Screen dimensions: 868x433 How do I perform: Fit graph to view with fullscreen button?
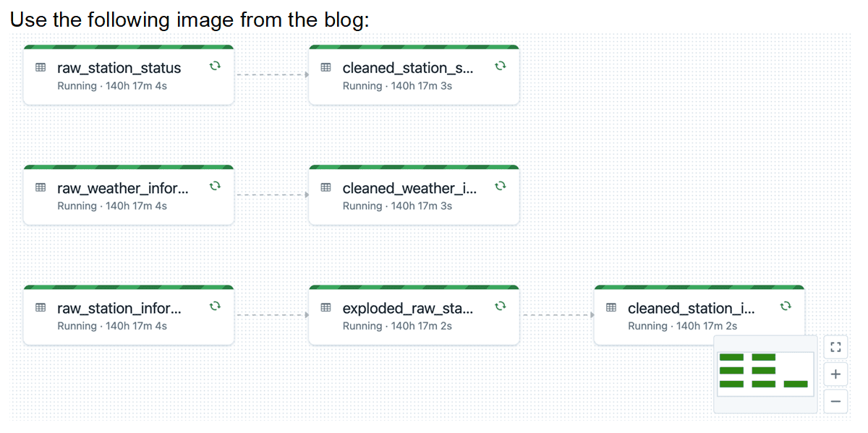pyautogui.click(x=835, y=347)
